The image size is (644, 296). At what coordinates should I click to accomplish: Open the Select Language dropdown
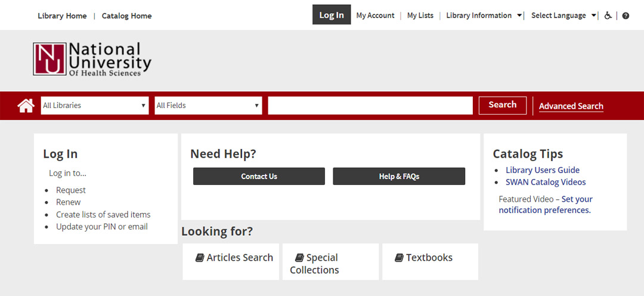[x=563, y=16]
